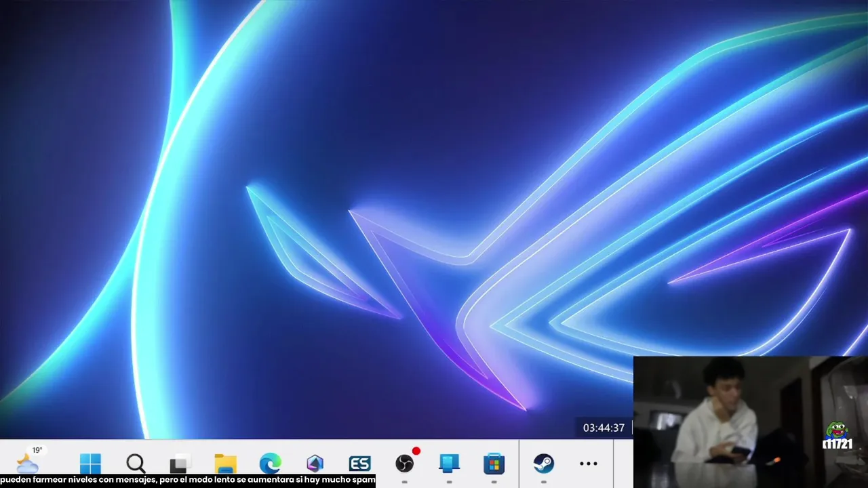Viewport: 868px width, 488px height.
Task: Open the ES app on taskbar
Action: coord(359,464)
